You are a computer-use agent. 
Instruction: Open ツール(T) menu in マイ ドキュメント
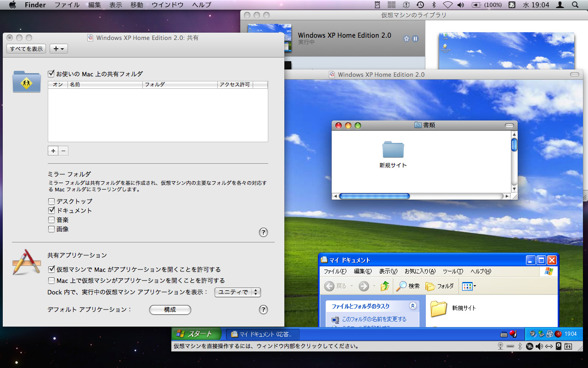click(453, 271)
